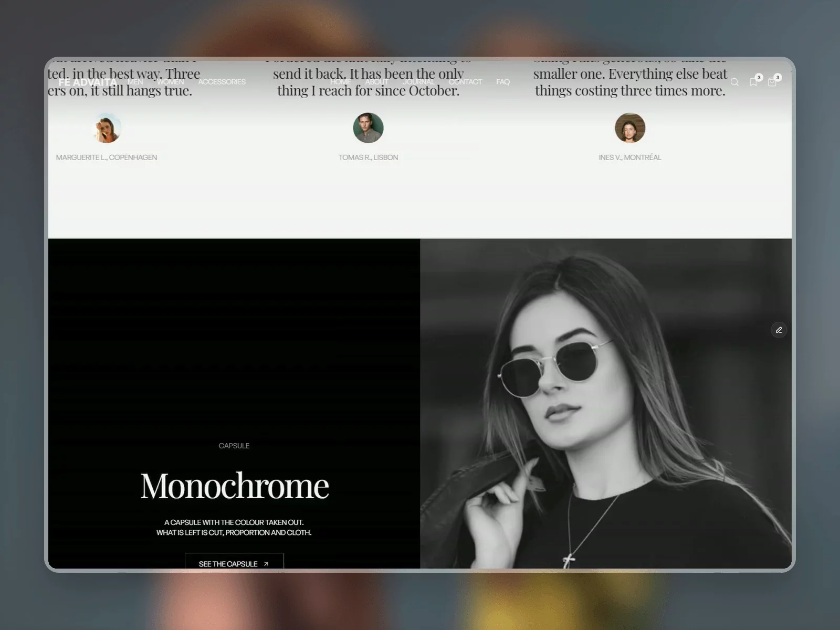Click the floating pencil edit icon
840x630 pixels.
tap(779, 330)
